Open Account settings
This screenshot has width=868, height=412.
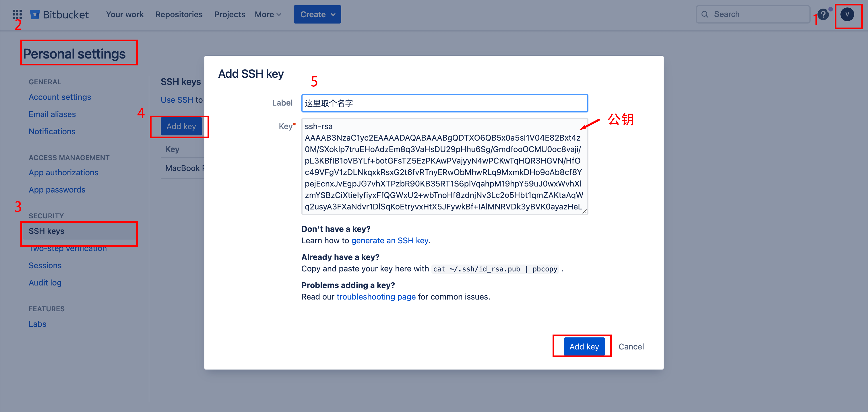[x=60, y=97]
